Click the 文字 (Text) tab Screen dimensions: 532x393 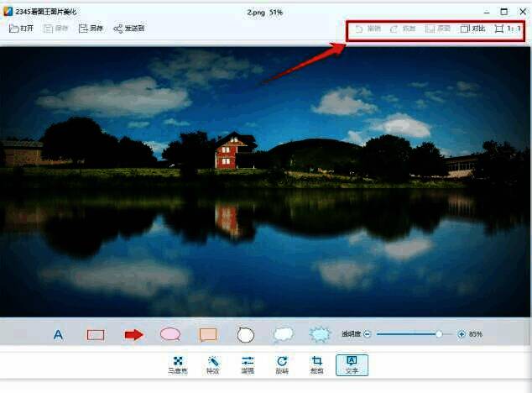pos(352,364)
